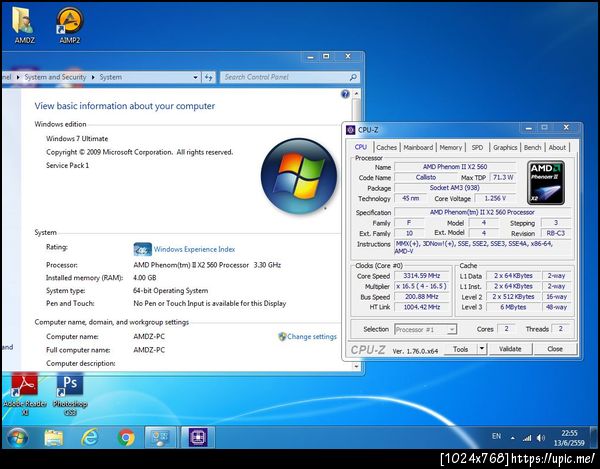This screenshot has width=600, height=469.
Task: Select the Code Name value Callisto
Action: click(x=426, y=178)
